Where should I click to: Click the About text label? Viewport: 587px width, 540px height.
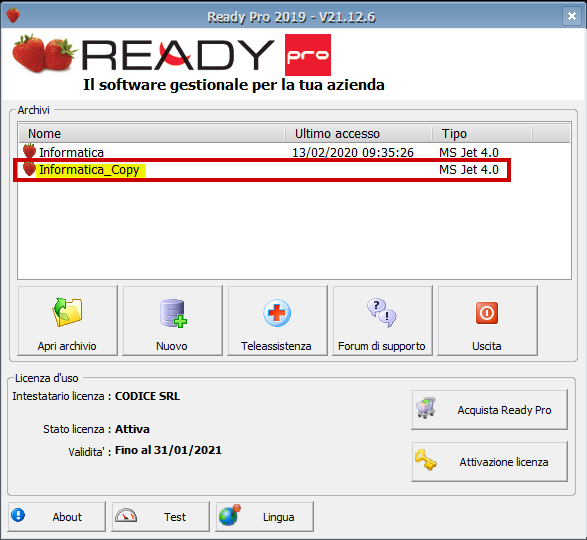(x=67, y=517)
